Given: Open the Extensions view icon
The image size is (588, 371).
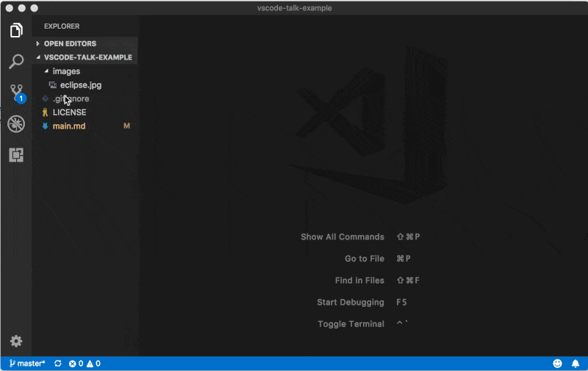Looking at the screenshot, I should (16, 155).
